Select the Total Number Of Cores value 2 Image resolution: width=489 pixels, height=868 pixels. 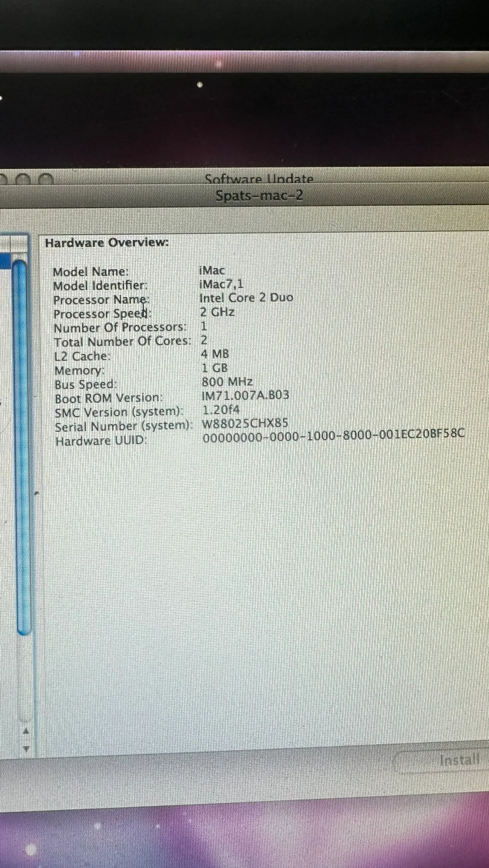click(204, 340)
